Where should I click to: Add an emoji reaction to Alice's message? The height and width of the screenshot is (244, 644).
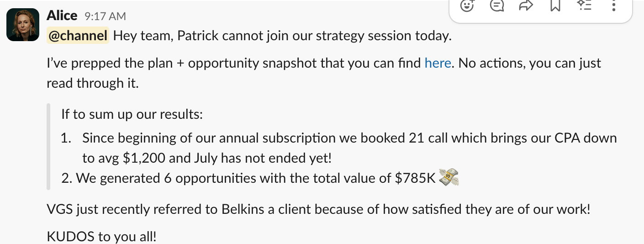tap(467, 5)
